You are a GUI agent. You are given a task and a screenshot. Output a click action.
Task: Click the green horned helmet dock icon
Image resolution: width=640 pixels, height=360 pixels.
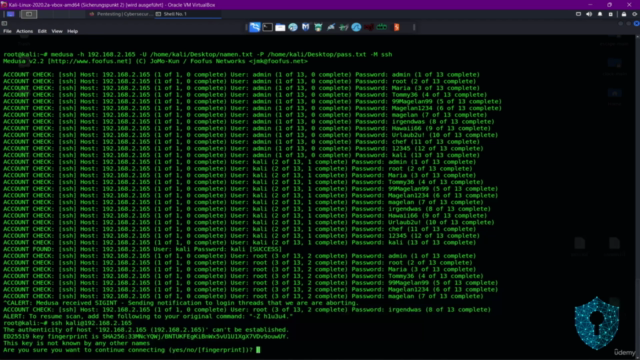[318, 27]
